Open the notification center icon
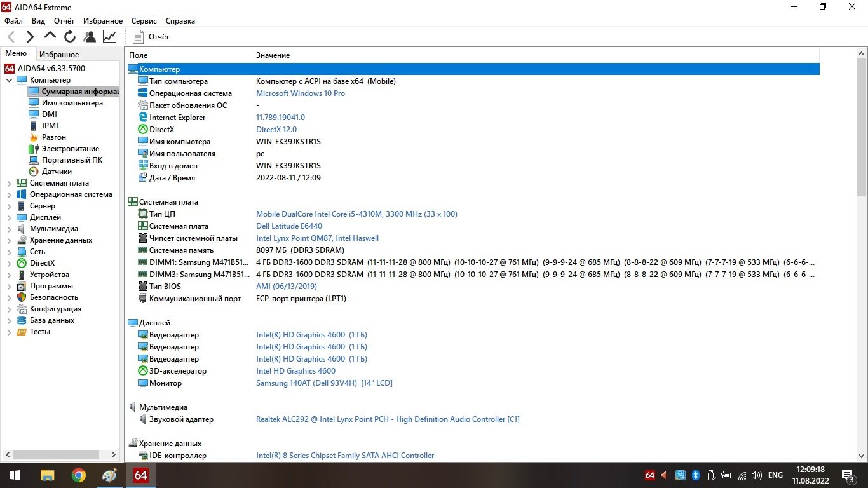868x488 pixels. [x=848, y=475]
